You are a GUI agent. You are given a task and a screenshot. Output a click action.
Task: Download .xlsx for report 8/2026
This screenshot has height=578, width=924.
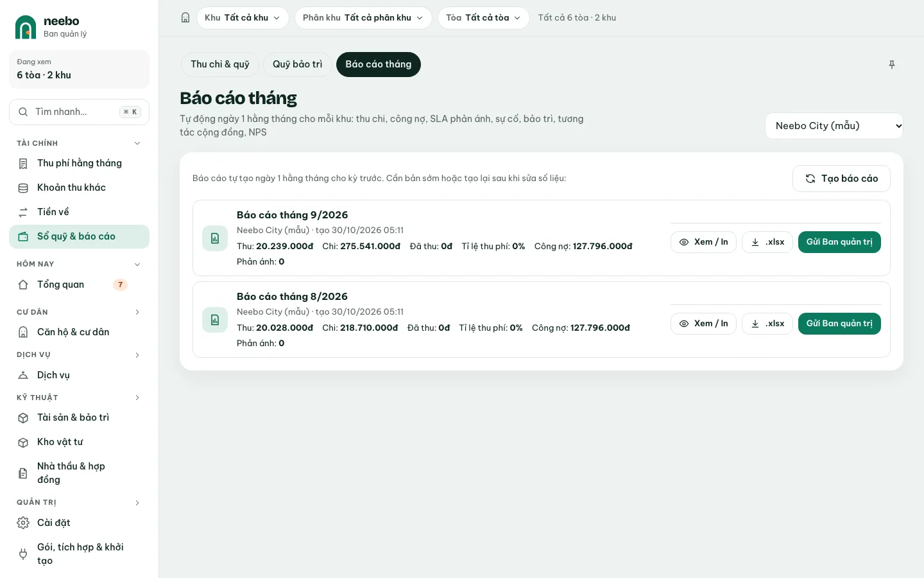tap(767, 324)
